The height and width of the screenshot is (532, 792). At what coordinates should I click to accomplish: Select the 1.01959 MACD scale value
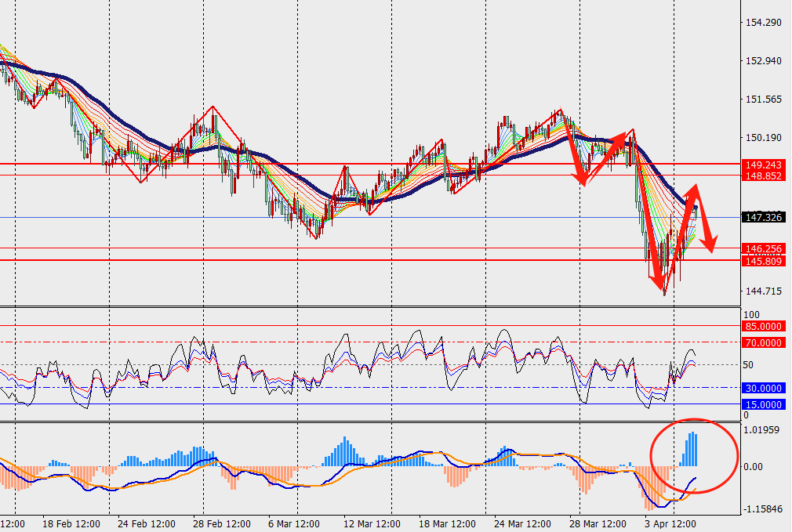tap(763, 430)
